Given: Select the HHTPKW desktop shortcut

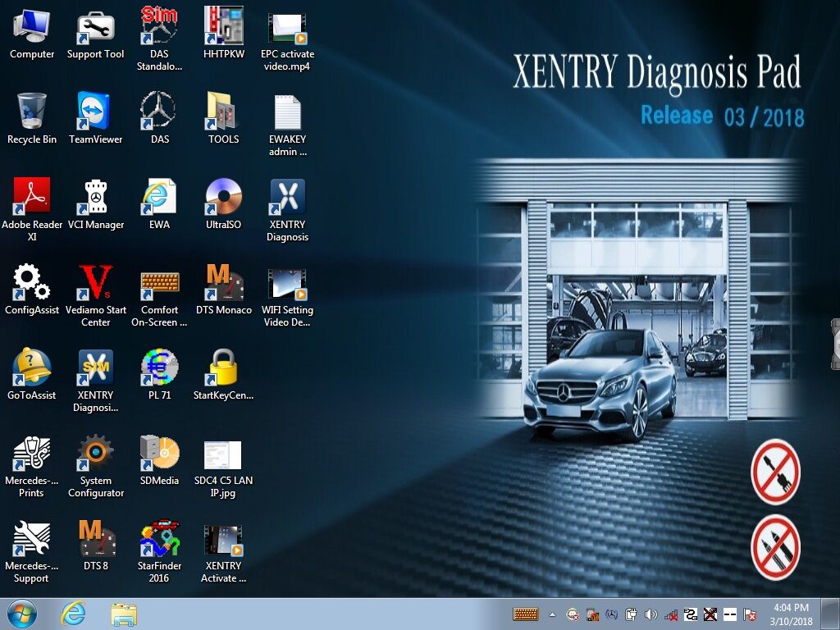Looking at the screenshot, I should (223, 33).
